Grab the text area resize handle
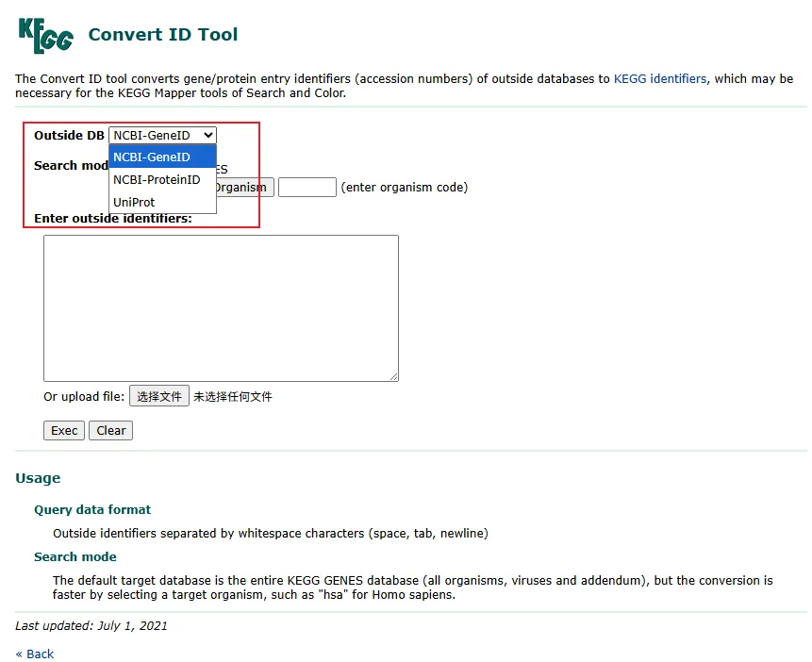This screenshot has height=662, width=812. (x=393, y=376)
